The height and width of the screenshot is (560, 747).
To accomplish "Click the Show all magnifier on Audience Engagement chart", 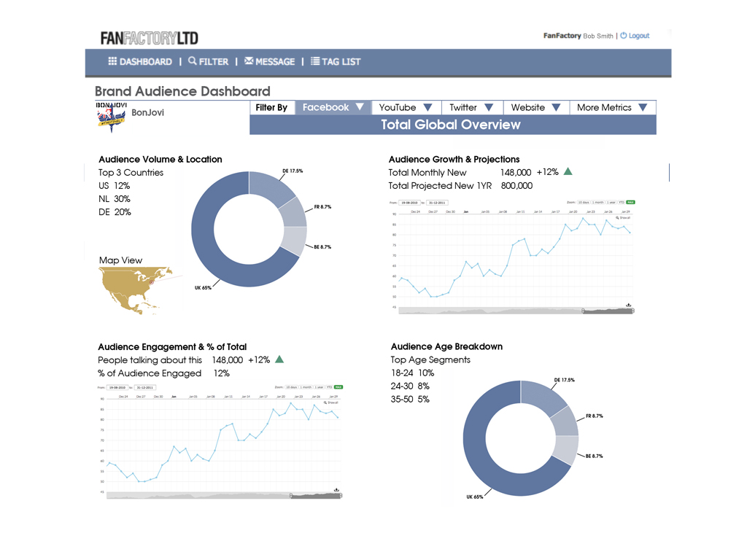I will (326, 402).
